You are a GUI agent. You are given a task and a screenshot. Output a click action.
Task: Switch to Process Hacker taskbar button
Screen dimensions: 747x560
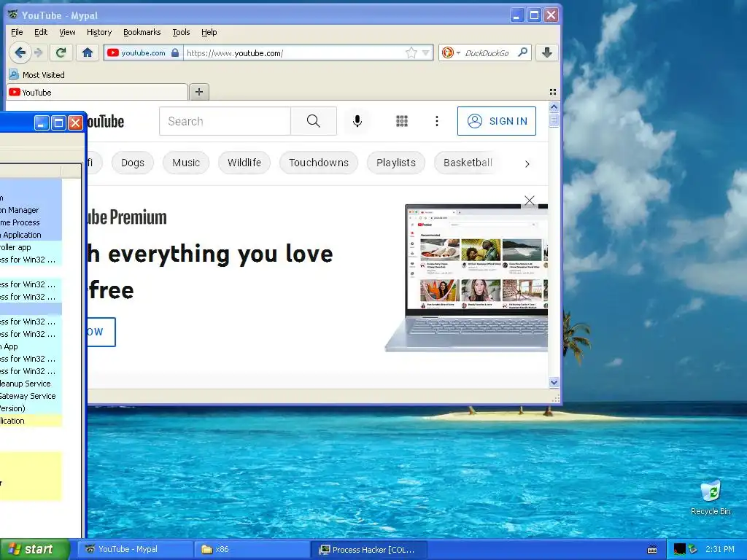(368, 549)
